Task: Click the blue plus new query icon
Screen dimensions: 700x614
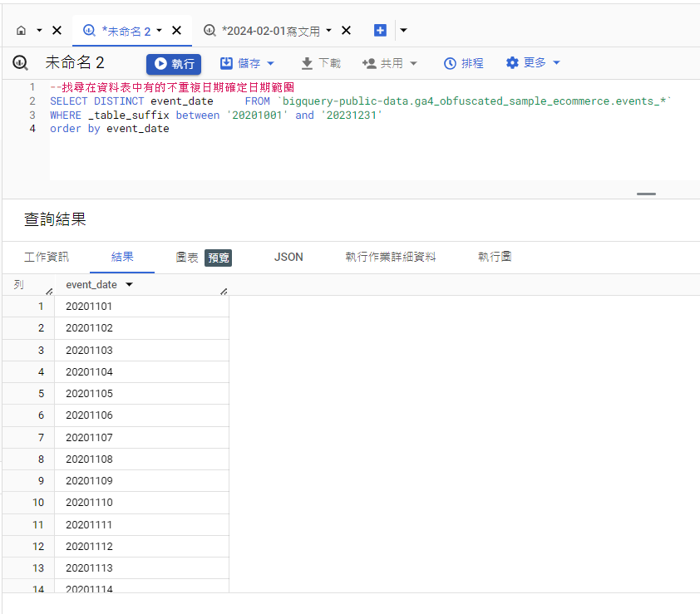Action: click(x=380, y=31)
